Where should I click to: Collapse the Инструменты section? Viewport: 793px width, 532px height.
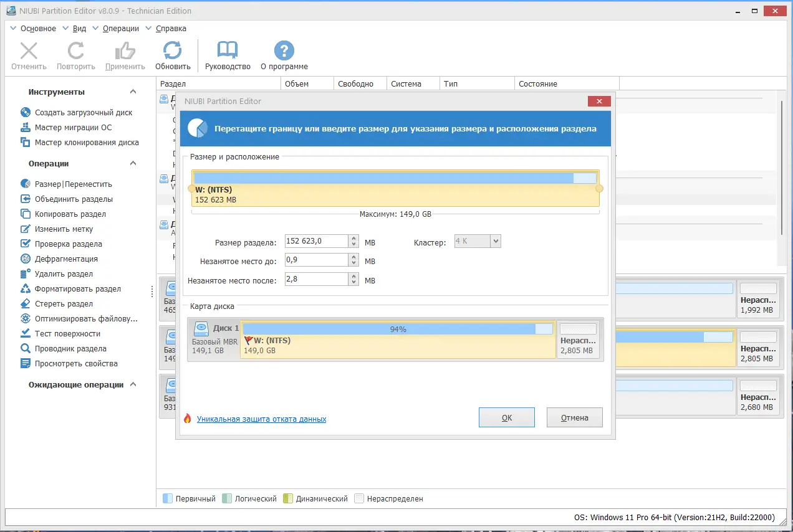[x=133, y=92]
